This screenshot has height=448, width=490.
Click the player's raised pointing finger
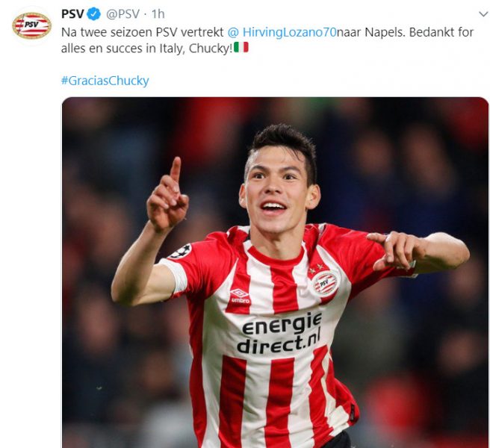176,170
